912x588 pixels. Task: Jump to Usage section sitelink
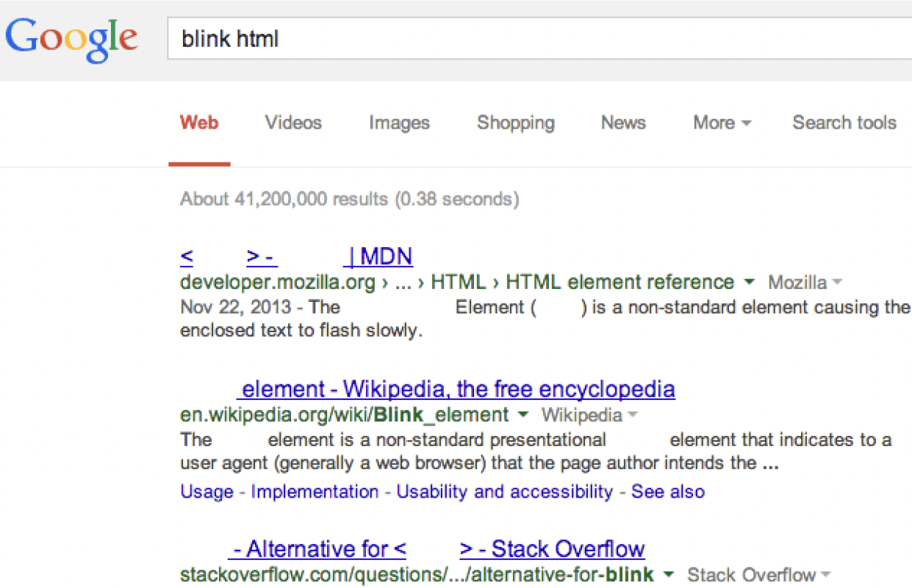point(207,492)
